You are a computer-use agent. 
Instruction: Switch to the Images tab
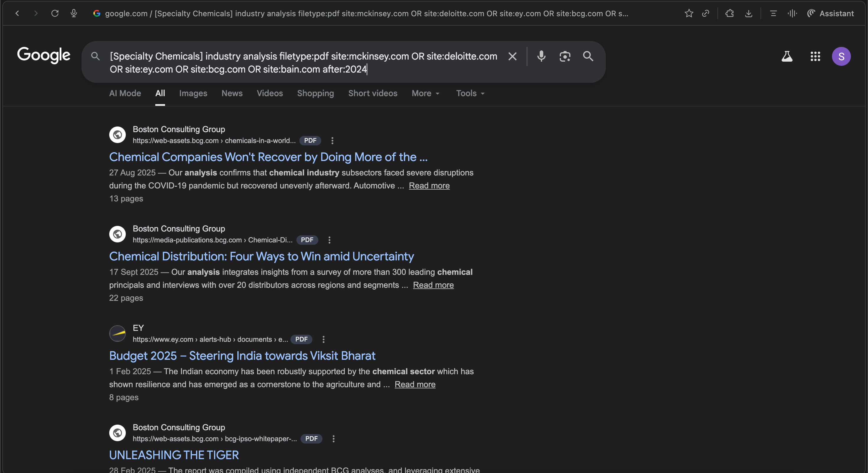click(193, 93)
